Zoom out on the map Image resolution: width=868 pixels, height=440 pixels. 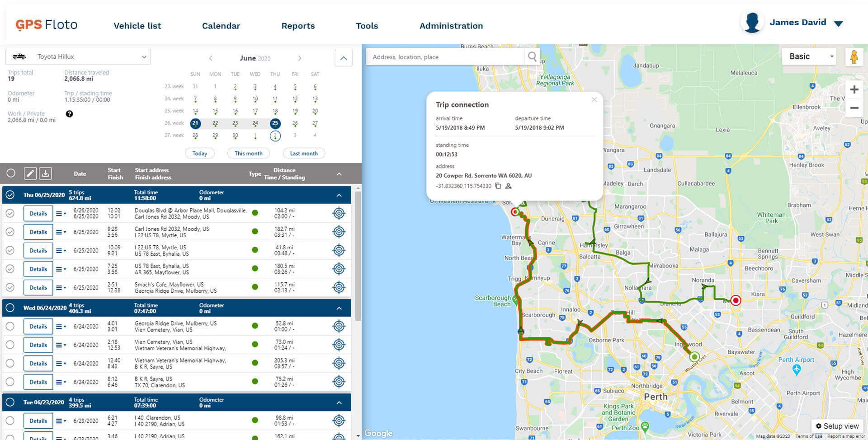854,108
